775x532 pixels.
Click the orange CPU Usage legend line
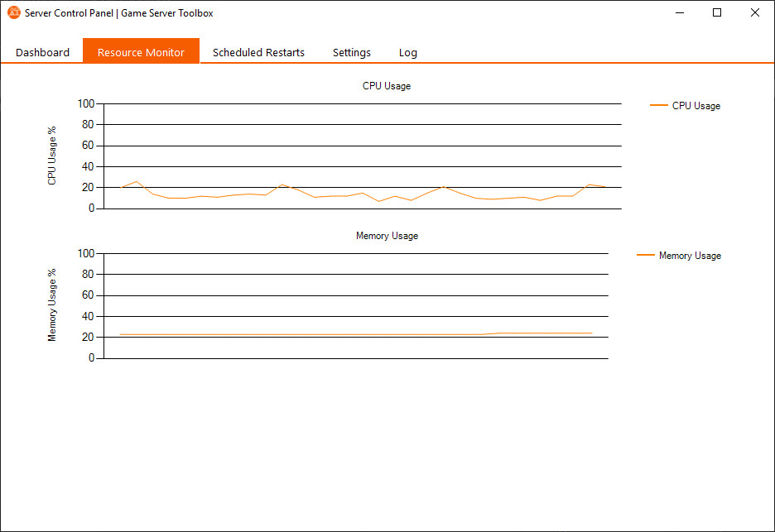[x=658, y=105]
